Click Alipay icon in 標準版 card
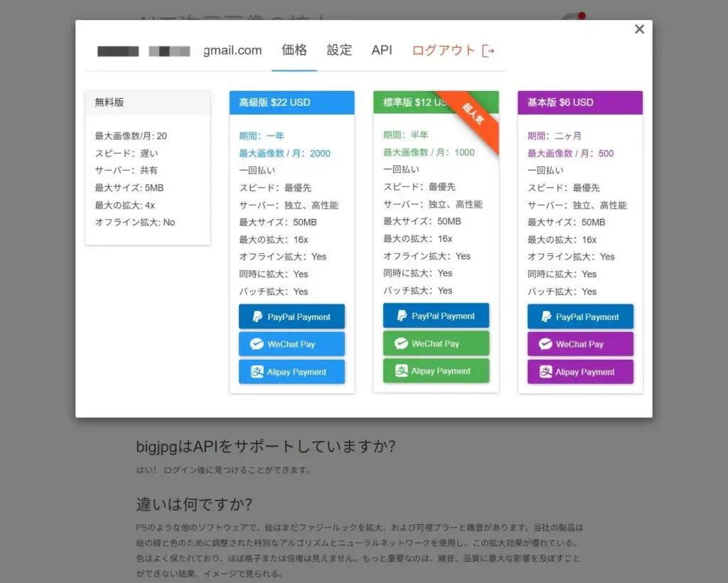728x583 pixels. click(401, 371)
